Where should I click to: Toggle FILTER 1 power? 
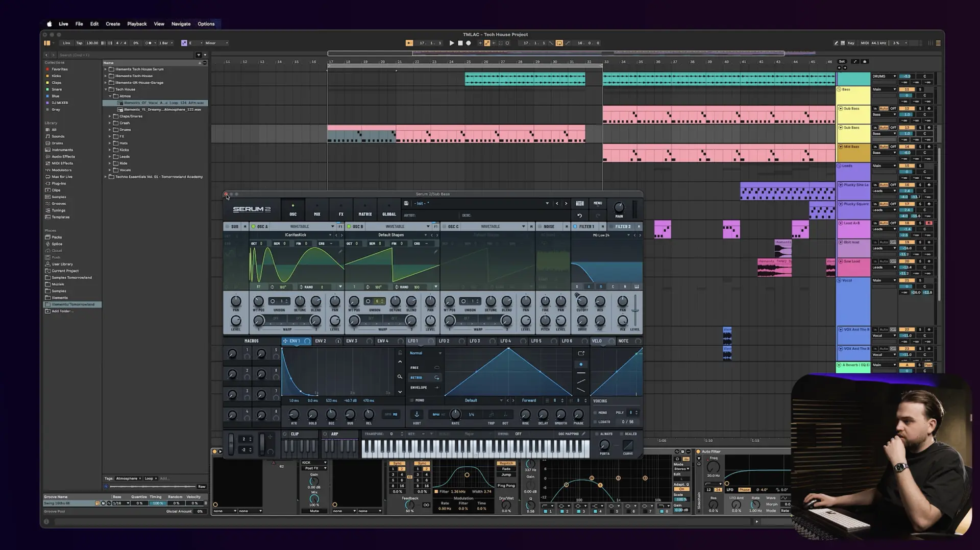click(575, 227)
